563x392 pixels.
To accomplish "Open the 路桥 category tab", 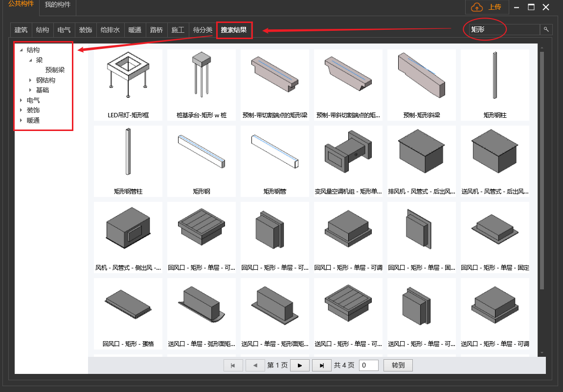I will click(x=157, y=30).
